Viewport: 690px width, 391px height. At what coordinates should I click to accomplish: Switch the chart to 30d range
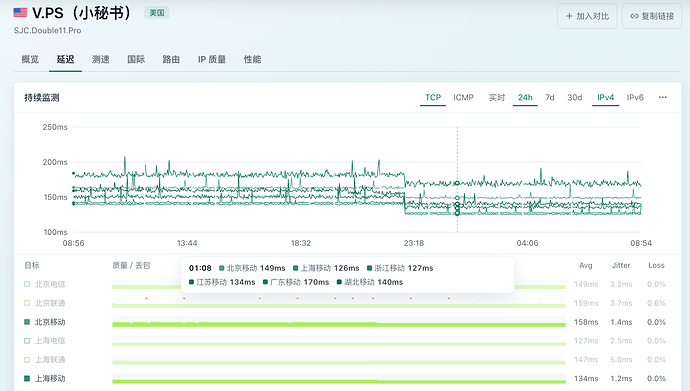click(575, 97)
